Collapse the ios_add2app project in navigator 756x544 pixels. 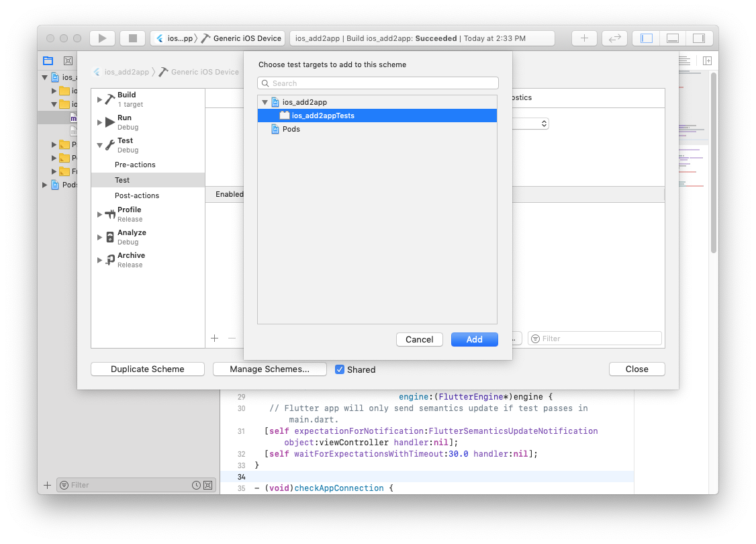click(x=44, y=77)
